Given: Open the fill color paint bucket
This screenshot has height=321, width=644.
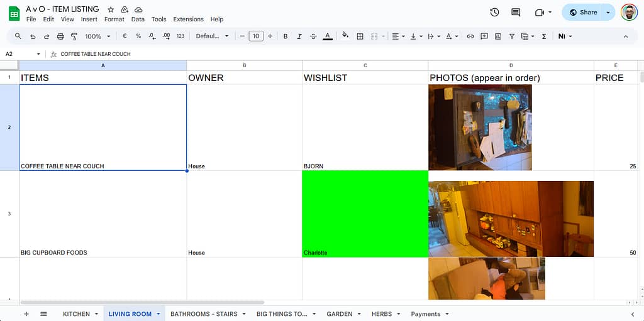Looking at the screenshot, I should click(x=345, y=36).
